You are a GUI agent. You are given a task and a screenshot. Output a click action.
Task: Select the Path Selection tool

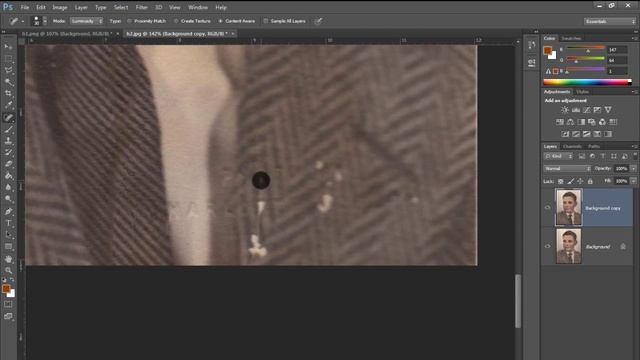pyautogui.click(x=8, y=235)
